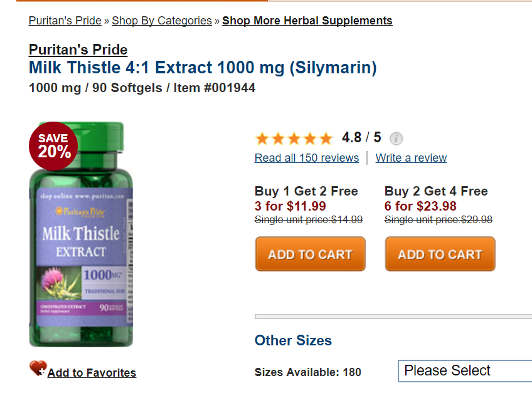Screen dimensions: 532x398
Task: Click the Other Sizes heading
Action: pos(293,340)
